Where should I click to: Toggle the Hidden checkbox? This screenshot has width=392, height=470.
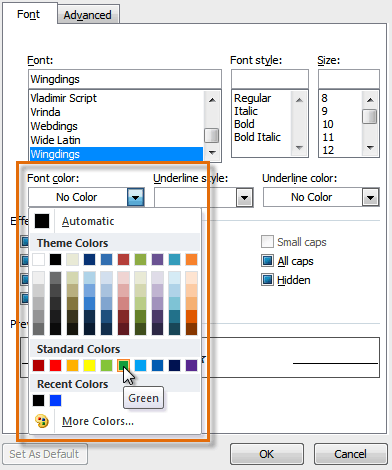pyautogui.click(x=267, y=280)
